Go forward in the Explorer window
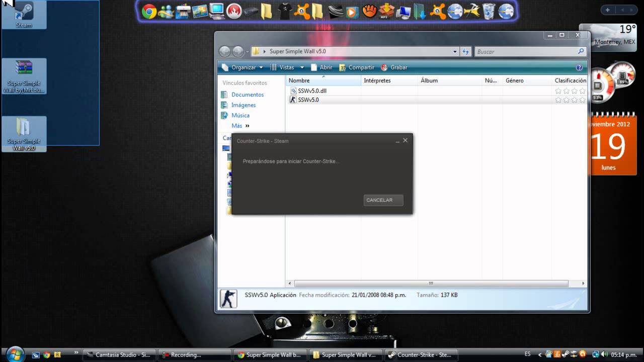Screen dimensions: 644x362 (x=238, y=51)
